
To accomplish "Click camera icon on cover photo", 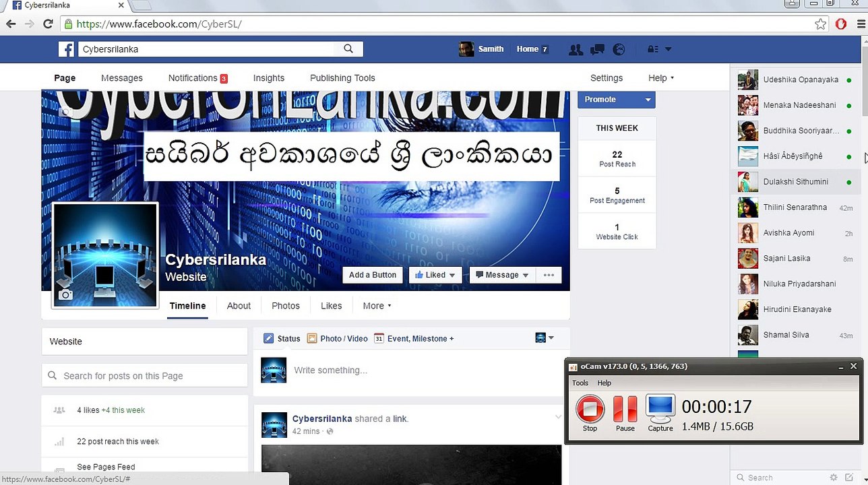I will coord(65,112).
